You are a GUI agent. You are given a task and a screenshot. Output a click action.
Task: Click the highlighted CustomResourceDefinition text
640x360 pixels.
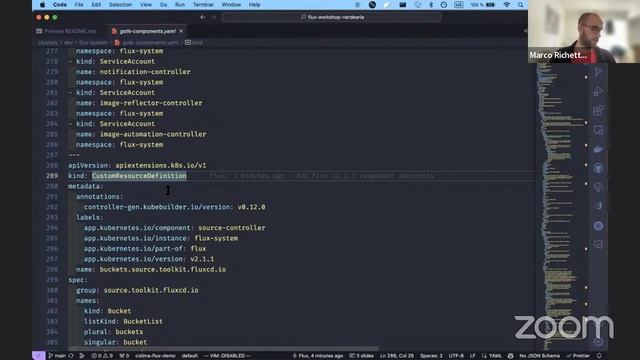click(139, 176)
